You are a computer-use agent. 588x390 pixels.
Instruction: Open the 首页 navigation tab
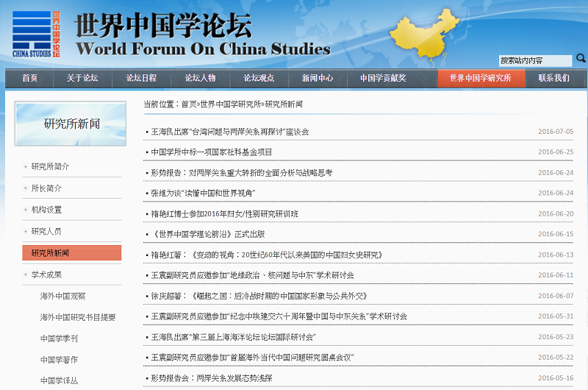tap(29, 78)
